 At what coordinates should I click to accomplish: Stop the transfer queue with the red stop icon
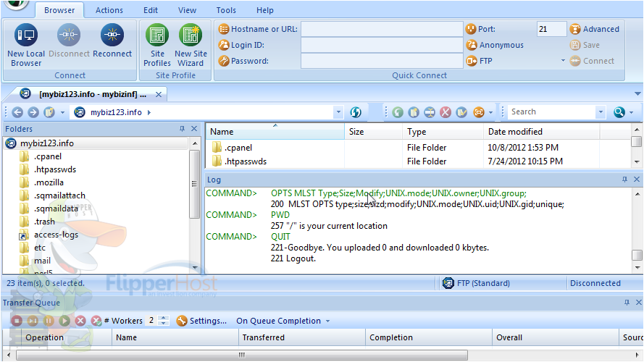[17, 321]
